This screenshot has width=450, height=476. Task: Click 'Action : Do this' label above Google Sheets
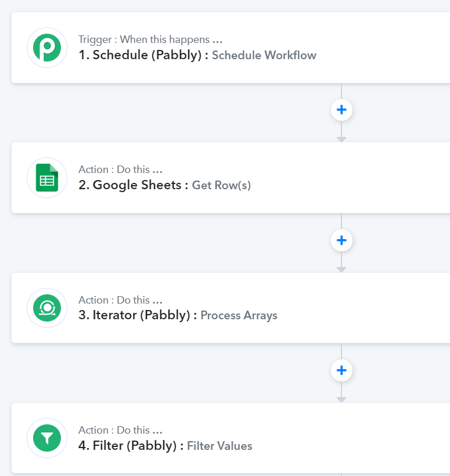click(x=120, y=170)
